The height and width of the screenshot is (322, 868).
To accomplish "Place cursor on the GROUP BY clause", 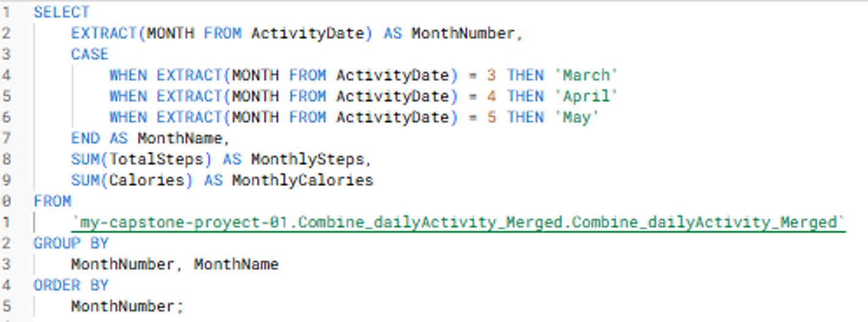I will 71,243.
